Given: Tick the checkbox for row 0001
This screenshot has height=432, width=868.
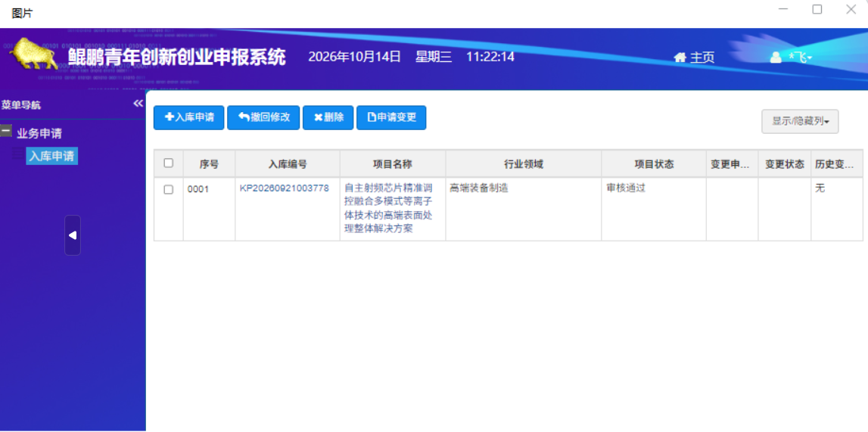Looking at the screenshot, I should tap(168, 189).
